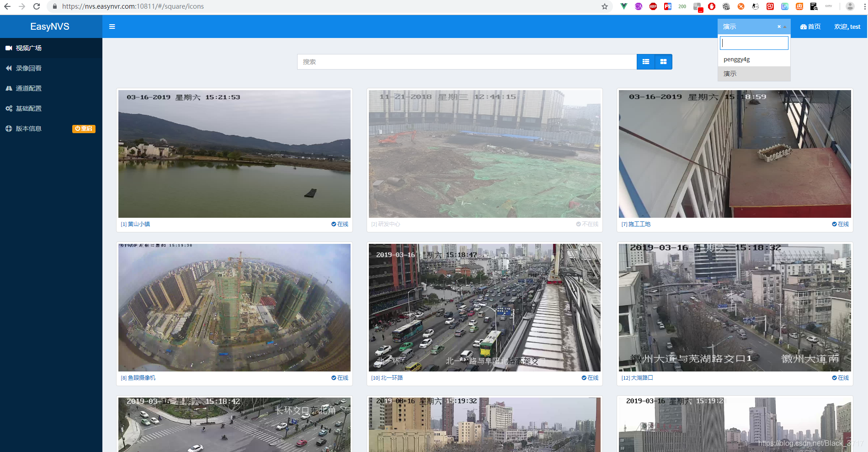Open the film reel extension icon
Viewport: 868px width, 452px height.
pyautogui.click(x=726, y=6)
